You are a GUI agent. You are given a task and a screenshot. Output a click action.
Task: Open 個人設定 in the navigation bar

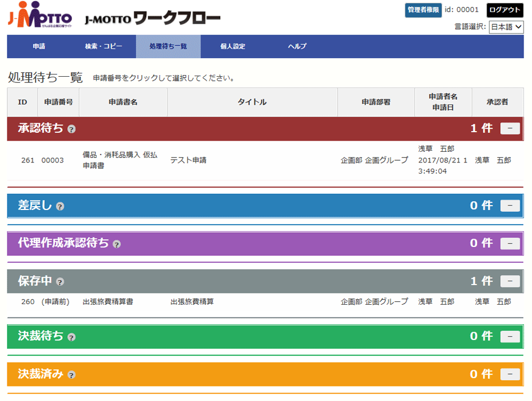click(232, 46)
